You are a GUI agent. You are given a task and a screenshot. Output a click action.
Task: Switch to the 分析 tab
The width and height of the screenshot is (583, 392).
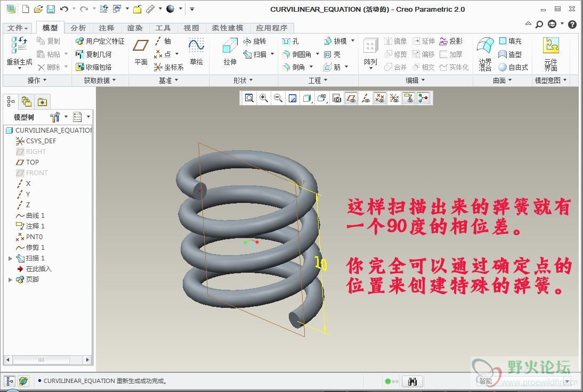click(x=78, y=28)
